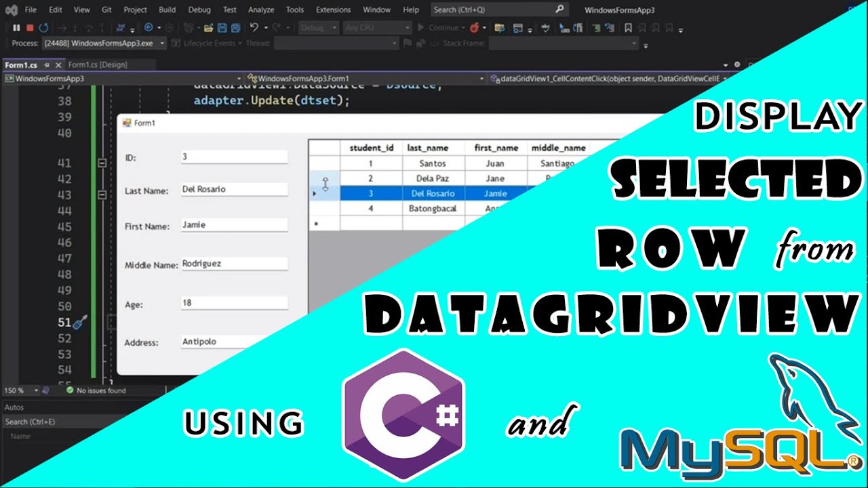868x488 pixels.
Task: Undo last edit with the curved arrow
Action: pyautogui.click(x=254, y=28)
